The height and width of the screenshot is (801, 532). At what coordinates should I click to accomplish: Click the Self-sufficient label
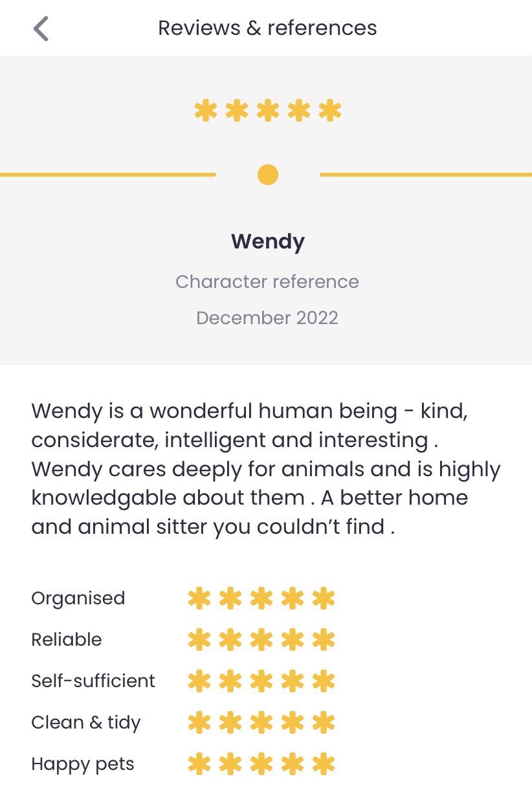pos(93,681)
